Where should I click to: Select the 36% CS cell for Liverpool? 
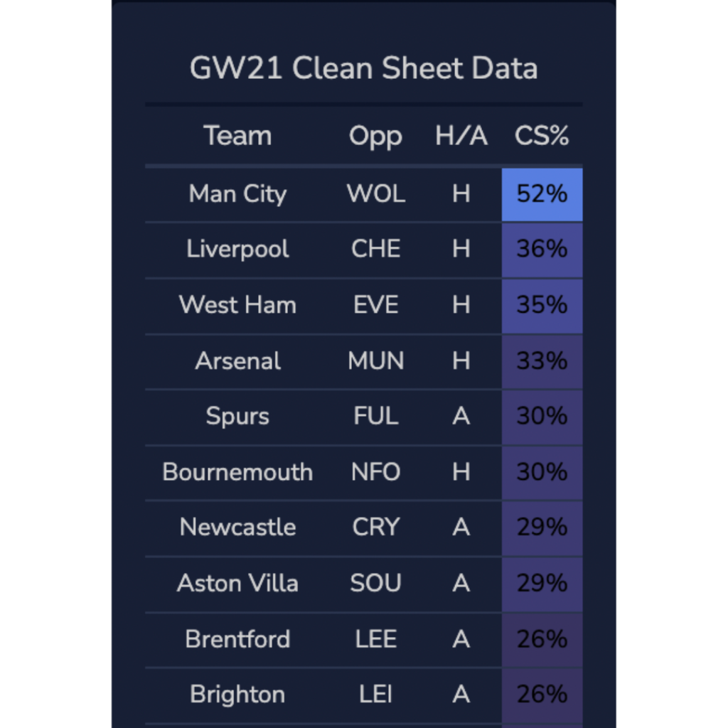tap(542, 250)
